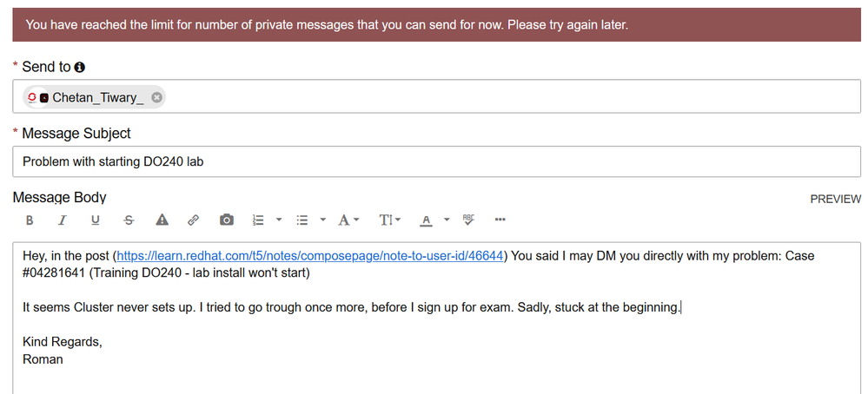The image size is (868, 394).
Task: Pick the text color swatch
Action: (426, 220)
